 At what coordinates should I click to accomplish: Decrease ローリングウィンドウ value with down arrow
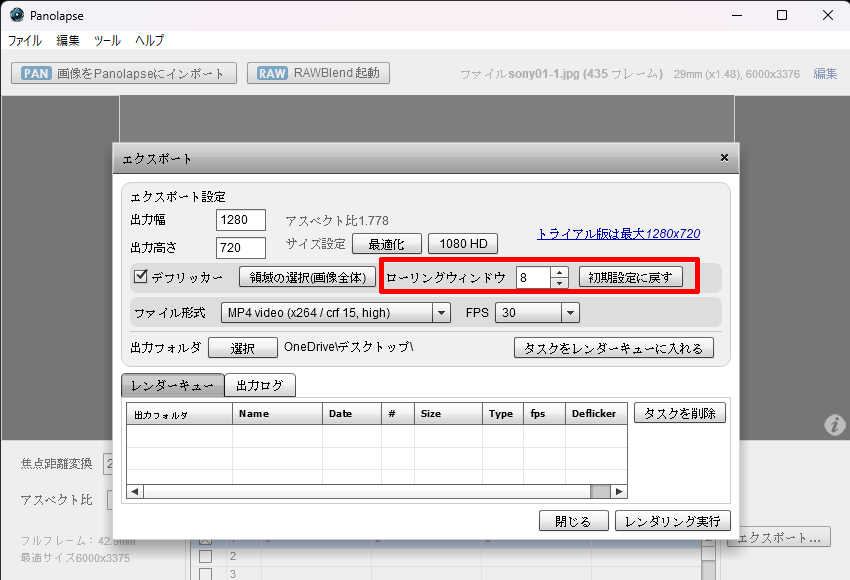pyautogui.click(x=560, y=283)
